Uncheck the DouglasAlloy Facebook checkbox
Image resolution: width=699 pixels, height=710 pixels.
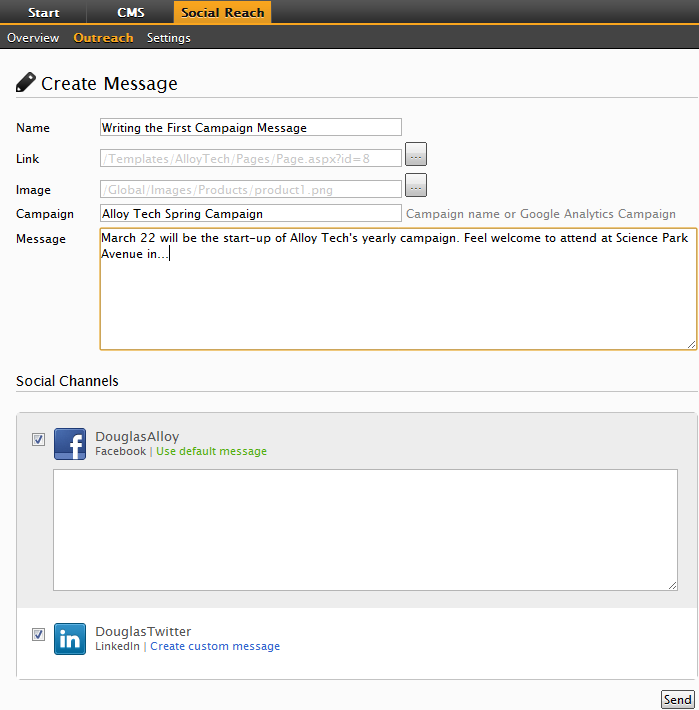pyautogui.click(x=38, y=439)
